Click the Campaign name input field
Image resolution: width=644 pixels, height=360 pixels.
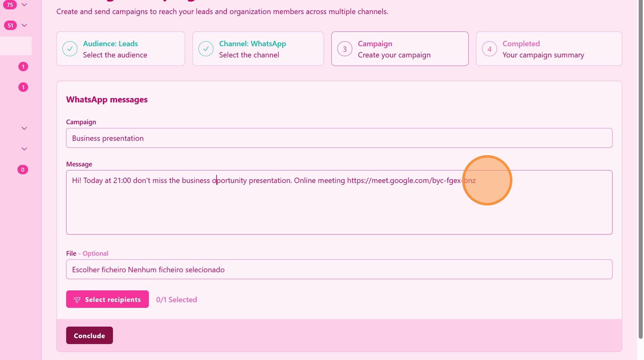(339, 138)
